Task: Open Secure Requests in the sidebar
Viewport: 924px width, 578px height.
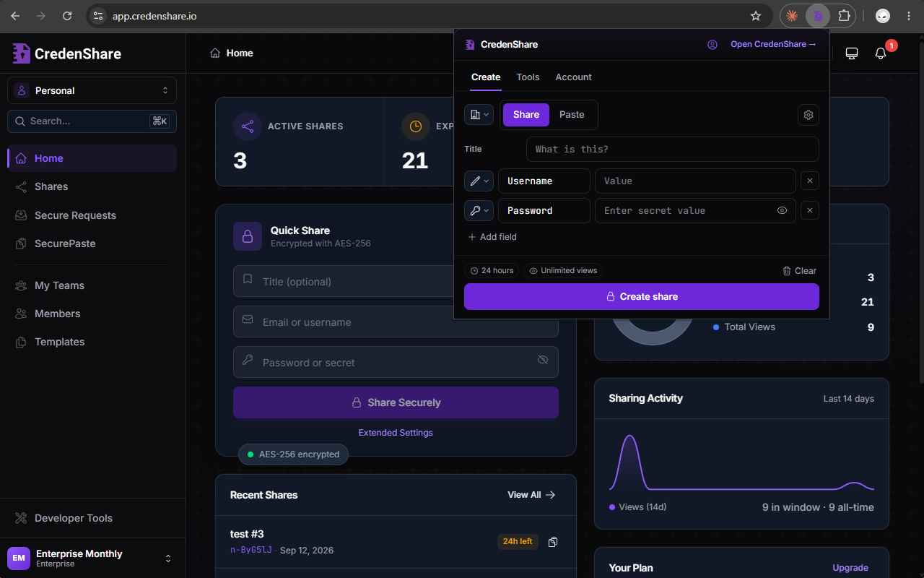Action: pyautogui.click(x=92, y=215)
